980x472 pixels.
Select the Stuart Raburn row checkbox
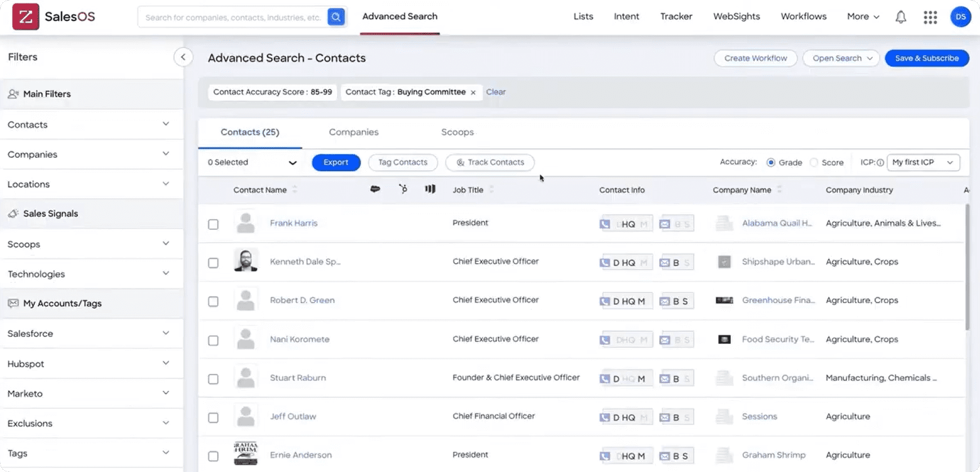point(213,379)
